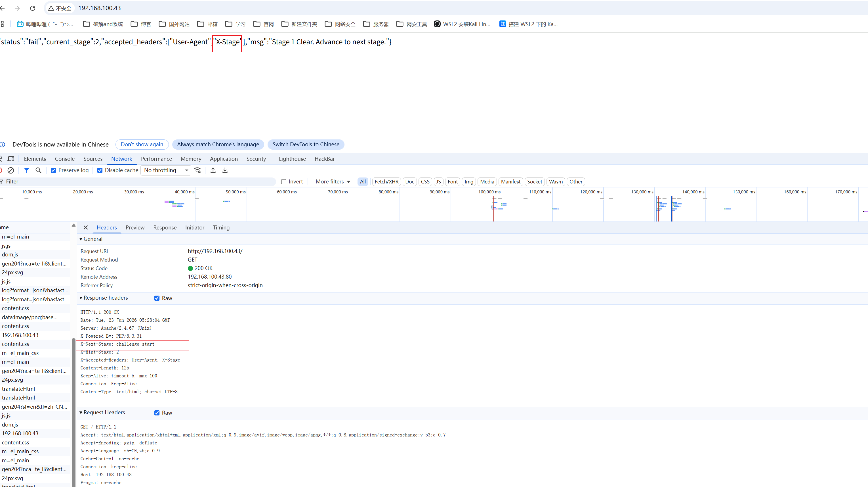This screenshot has height=487, width=868.
Task: Switch to the Elements tab
Action: coord(35,159)
